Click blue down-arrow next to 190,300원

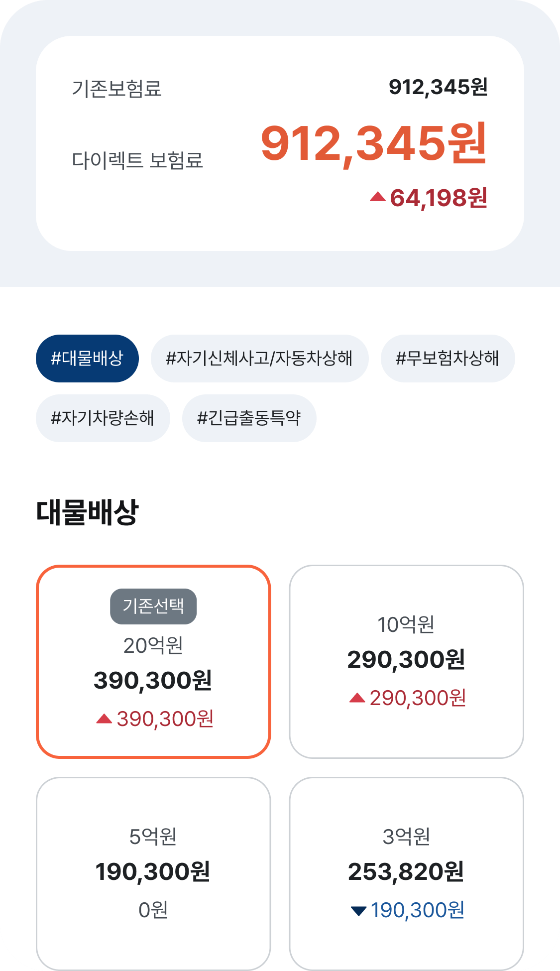point(358,911)
